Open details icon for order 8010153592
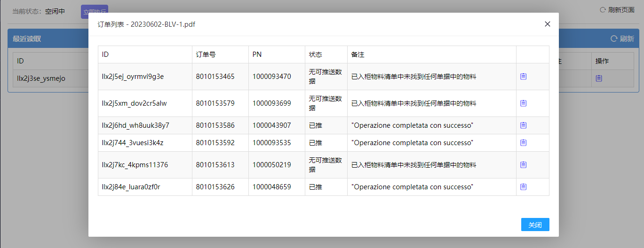The image size is (644, 248). [523, 143]
